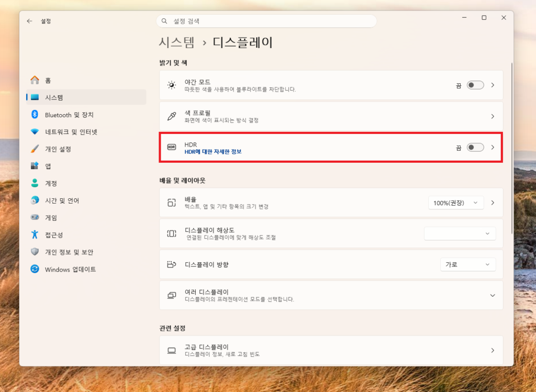Viewport: 536px width, 392px height.
Task: Open the HDR에 대한 자세한 정보 link
Action: click(213, 152)
